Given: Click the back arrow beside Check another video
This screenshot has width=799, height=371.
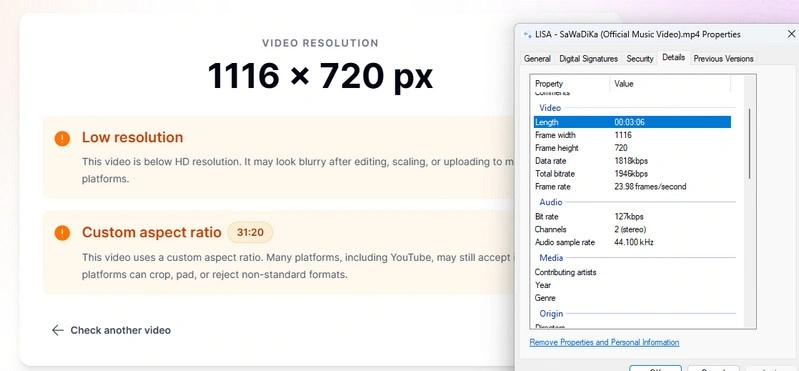Looking at the screenshot, I should click(58, 330).
